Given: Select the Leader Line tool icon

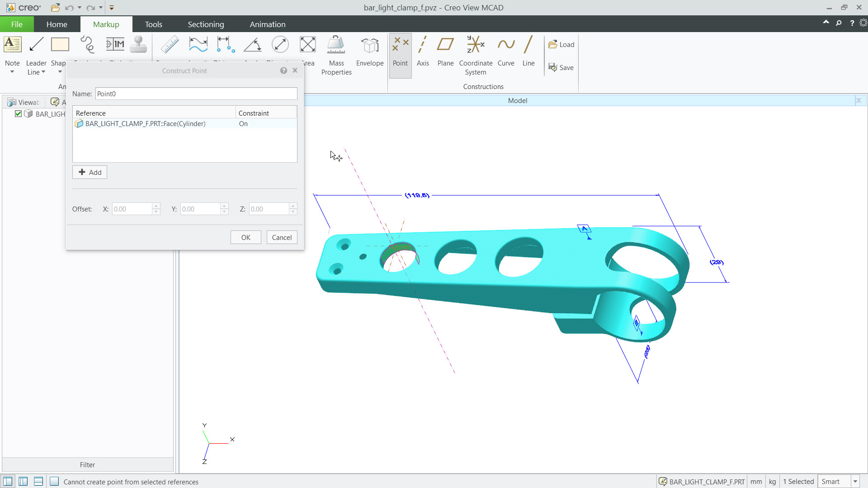Looking at the screenshot, I should coord(36,45).
